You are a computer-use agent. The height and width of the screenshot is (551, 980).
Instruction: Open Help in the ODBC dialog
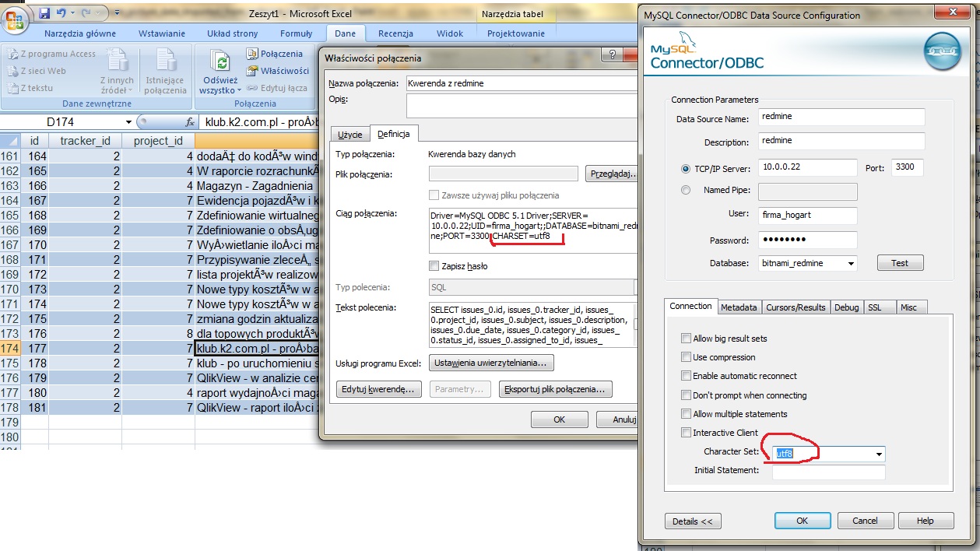tap(926, 521)
